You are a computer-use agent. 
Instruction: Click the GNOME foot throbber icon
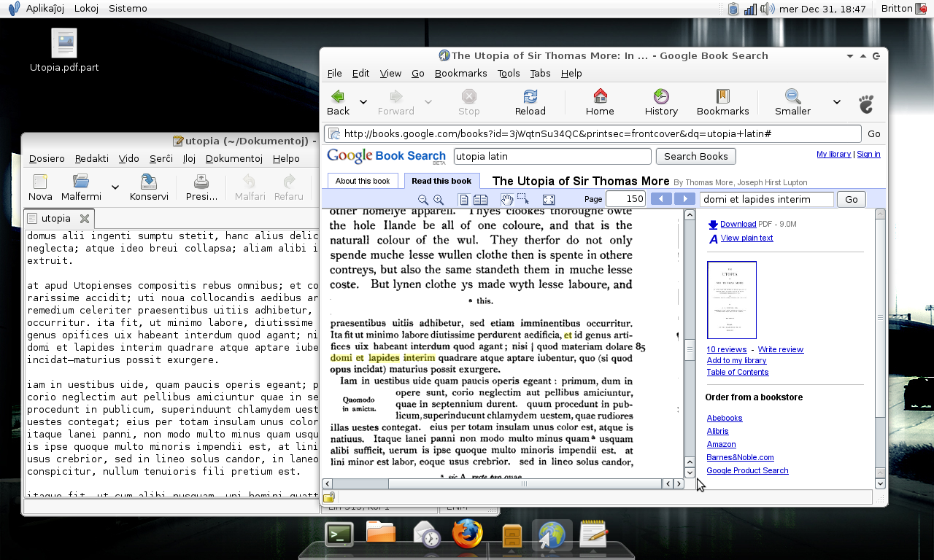[x=866, y=104]
